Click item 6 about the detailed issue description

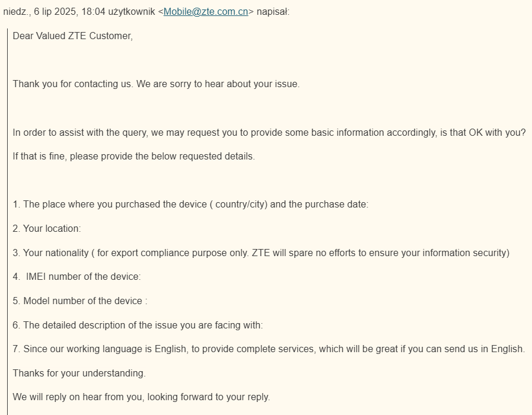pos(138,325)
